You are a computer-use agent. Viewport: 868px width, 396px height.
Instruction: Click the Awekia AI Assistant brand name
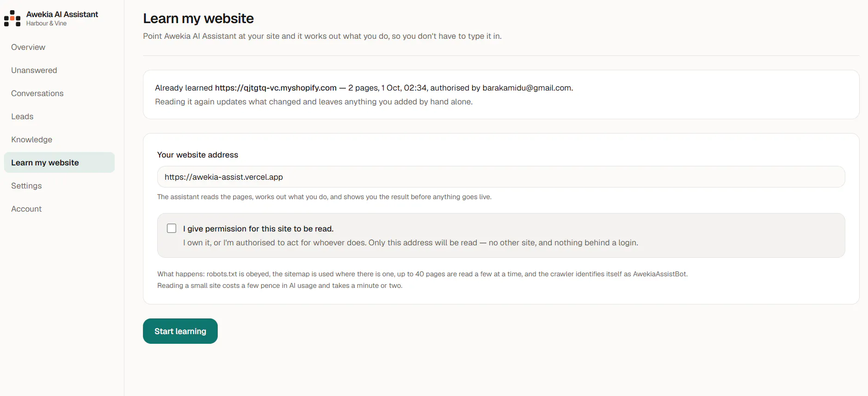point(62,14)
